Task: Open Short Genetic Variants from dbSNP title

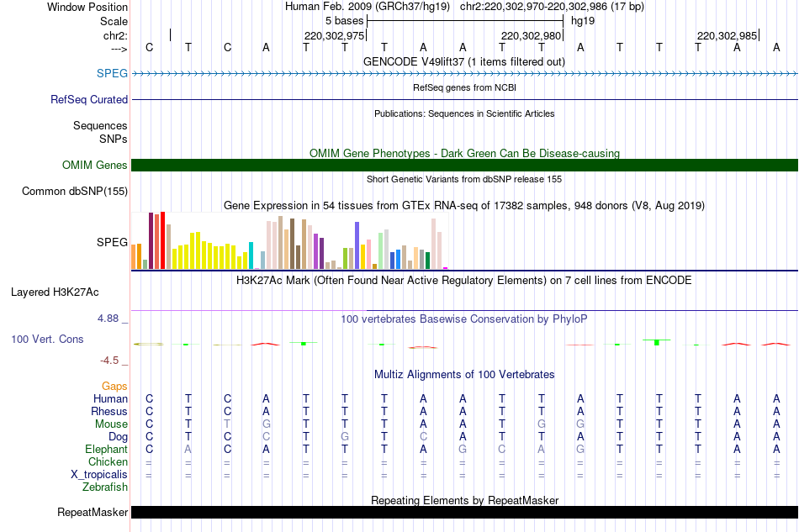Action: pos(464,179)
